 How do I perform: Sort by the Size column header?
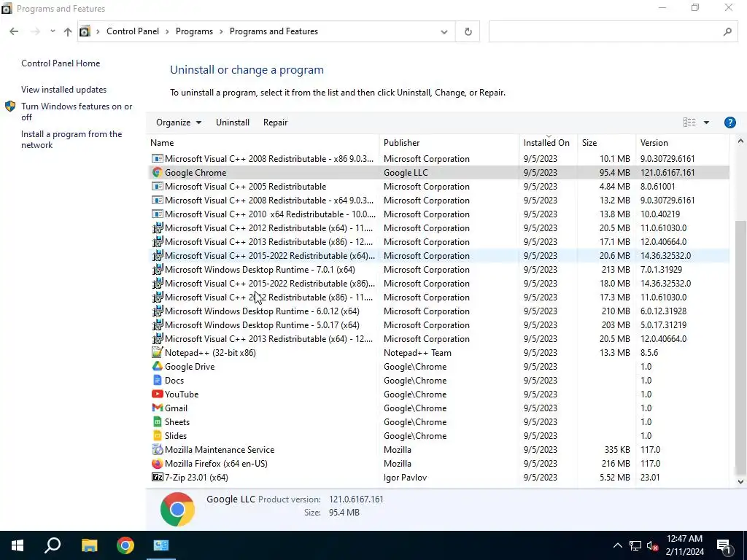click(x=606, y=142)
